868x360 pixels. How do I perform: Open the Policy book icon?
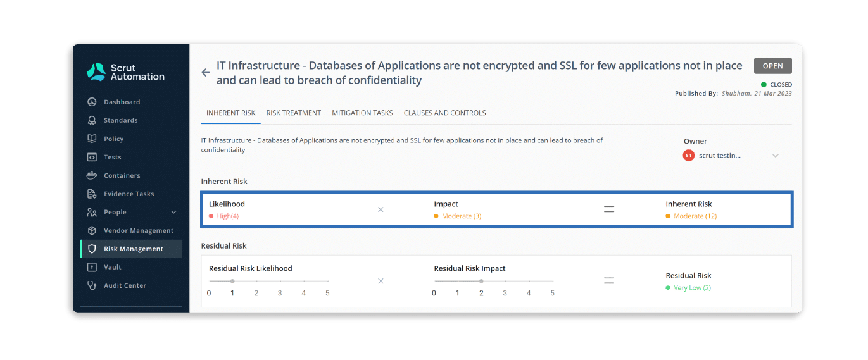pos(92,139)
